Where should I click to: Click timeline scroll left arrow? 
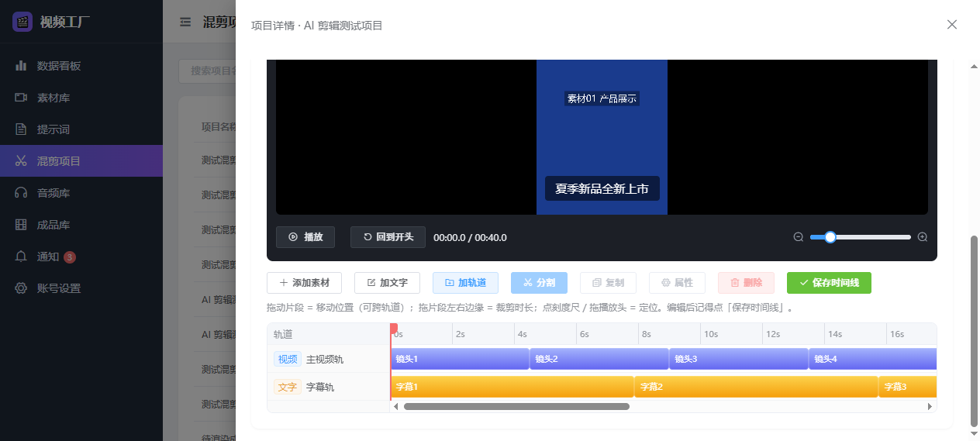(x=396, y=406)
